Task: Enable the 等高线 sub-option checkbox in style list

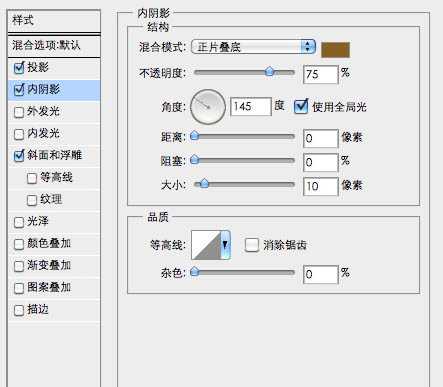Action: pos(32,178)
